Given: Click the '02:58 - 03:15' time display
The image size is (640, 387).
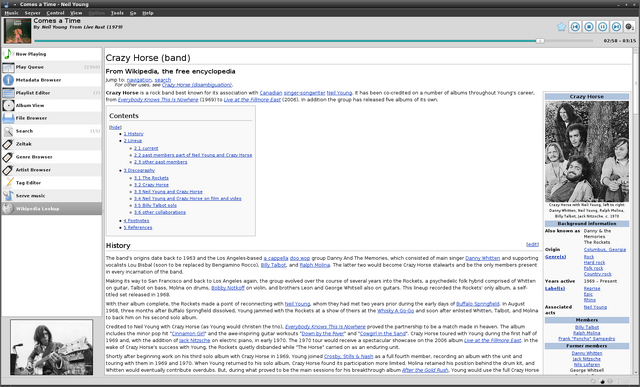Looking at the screenshot, I should click(x=620, y=41).
